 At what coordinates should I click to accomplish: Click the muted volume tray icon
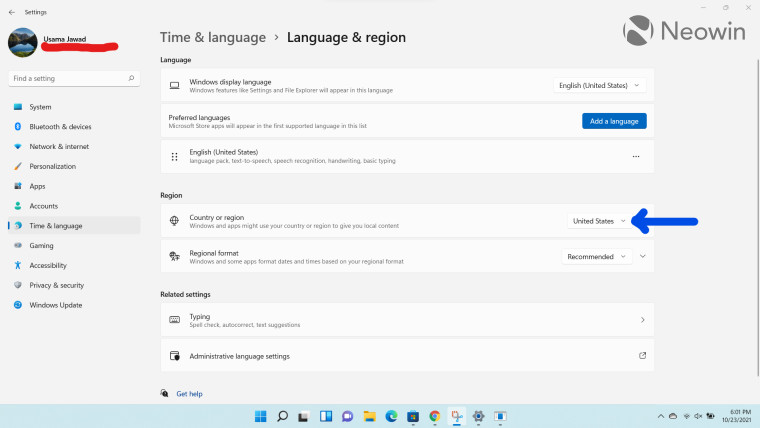tap(698, 416)
